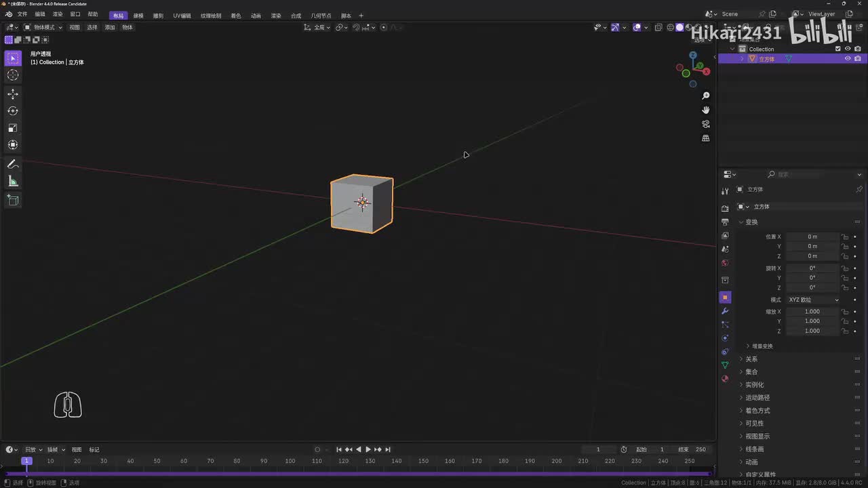Lock the 缩放 X value
Image resolution: width=868 pixels, height=488 pixels.
click(x=845, y=312)
